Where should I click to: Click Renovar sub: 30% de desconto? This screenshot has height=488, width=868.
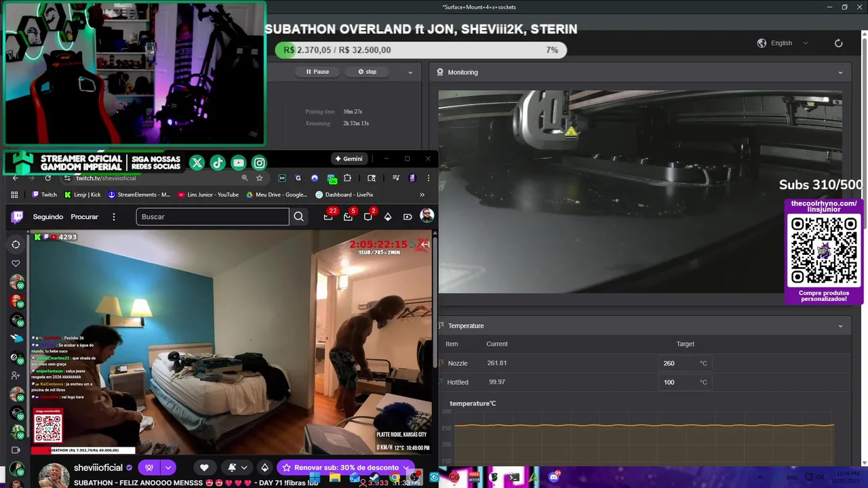point(347,468)
